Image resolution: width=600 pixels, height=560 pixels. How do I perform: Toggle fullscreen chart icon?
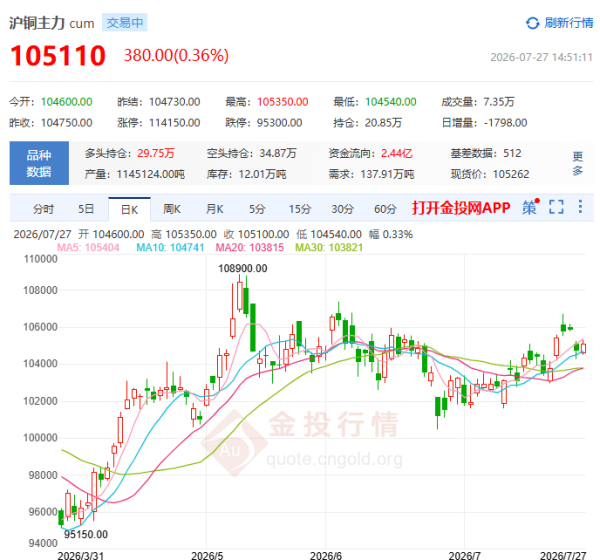click(x=556, y=207)
